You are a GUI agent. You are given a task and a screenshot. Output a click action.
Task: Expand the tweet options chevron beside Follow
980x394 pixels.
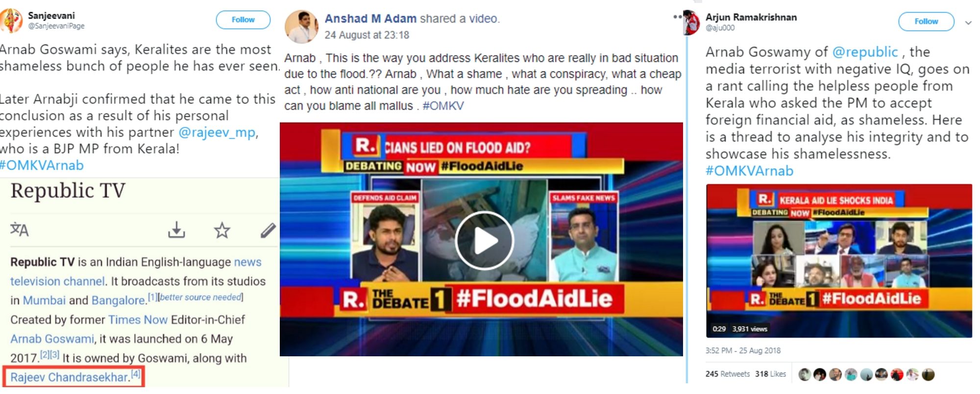click(x=968, y=23)
